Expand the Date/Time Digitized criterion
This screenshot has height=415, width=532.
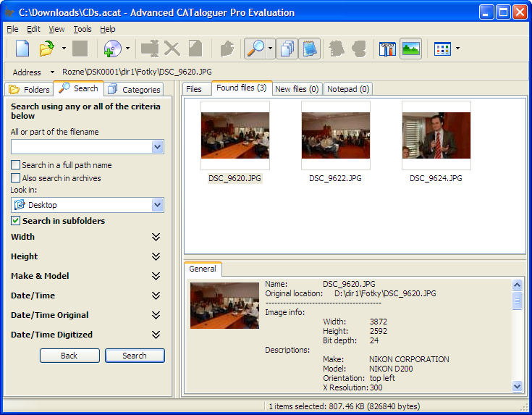pyautogui.click(x=156, y=335)
